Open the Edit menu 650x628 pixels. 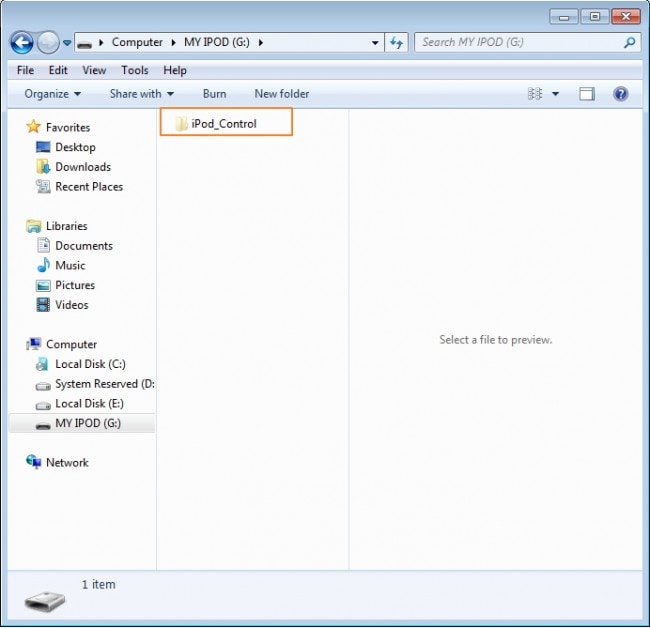tap(58, 70)
